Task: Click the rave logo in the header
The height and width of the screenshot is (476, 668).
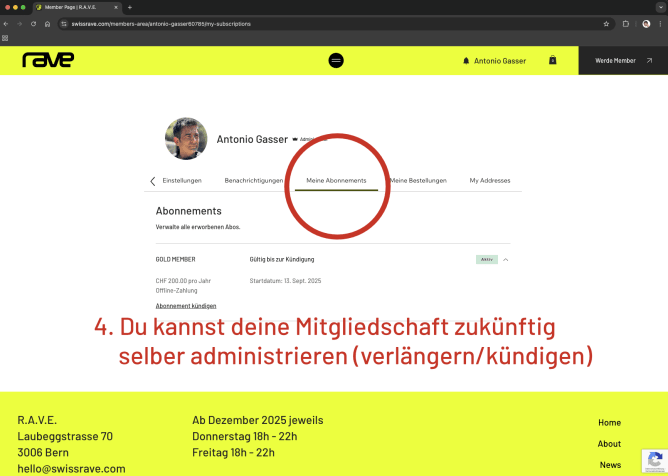Action: click(48, 60)
